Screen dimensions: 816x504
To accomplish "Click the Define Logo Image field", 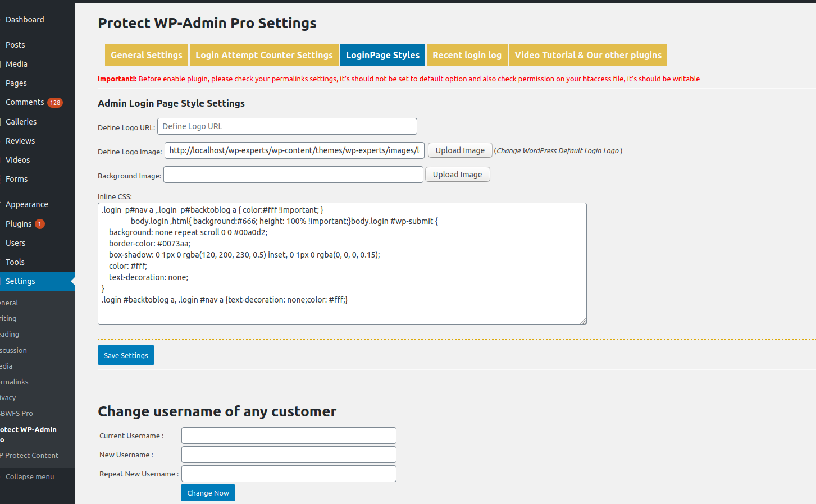I will [x=294, y=150].
